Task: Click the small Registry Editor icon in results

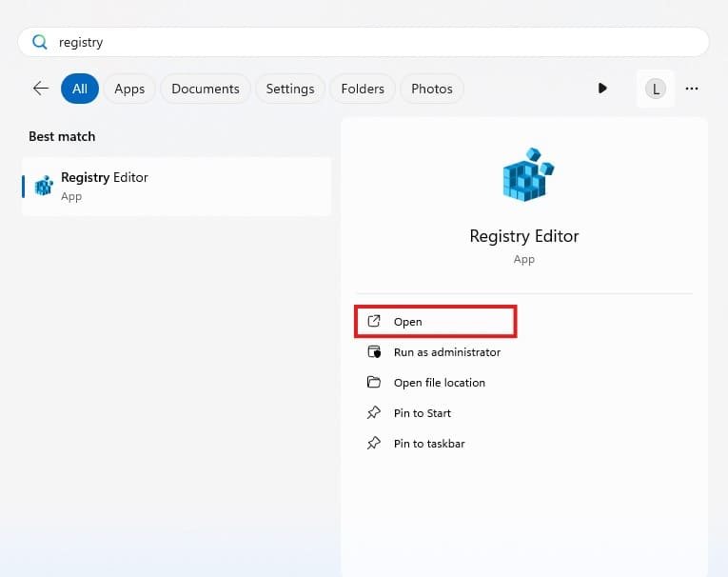Action: pyautogui.click(x=44, y=186)
